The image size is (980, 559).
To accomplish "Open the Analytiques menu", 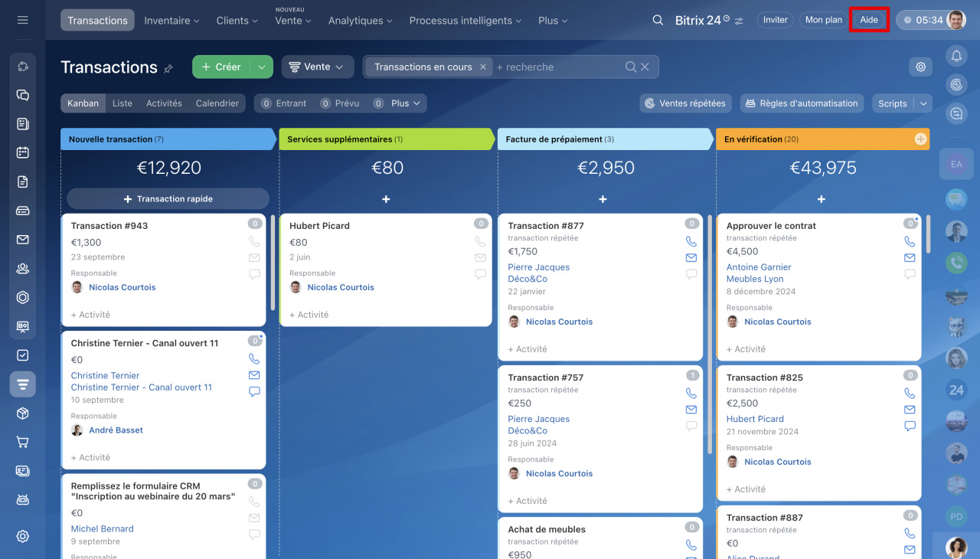I will (x=360, y=21).
